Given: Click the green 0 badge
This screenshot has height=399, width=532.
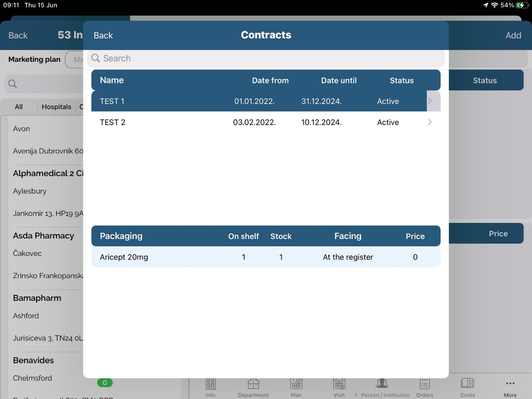Looking at the screenshot, I should coord(105,383).
